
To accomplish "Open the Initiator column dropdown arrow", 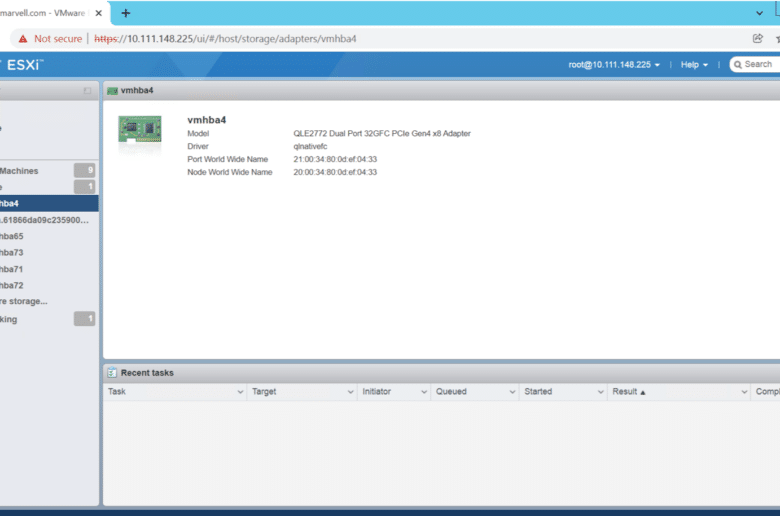I will click(x=424, y=392).
